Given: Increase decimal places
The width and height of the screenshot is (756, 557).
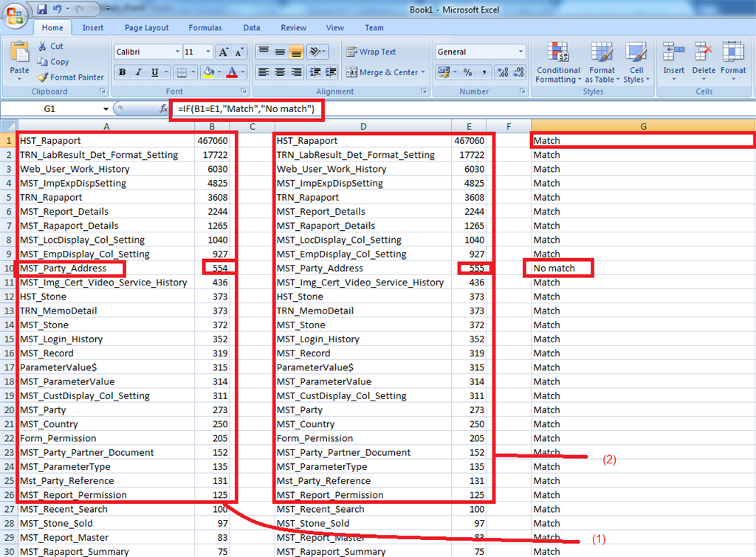Looking at the screenshot, I should coord(503,72).
